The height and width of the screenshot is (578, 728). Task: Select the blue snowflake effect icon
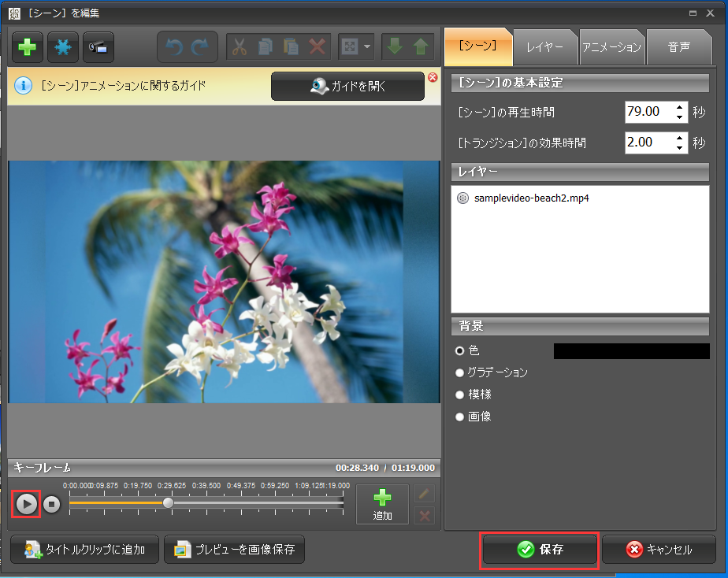62,47
